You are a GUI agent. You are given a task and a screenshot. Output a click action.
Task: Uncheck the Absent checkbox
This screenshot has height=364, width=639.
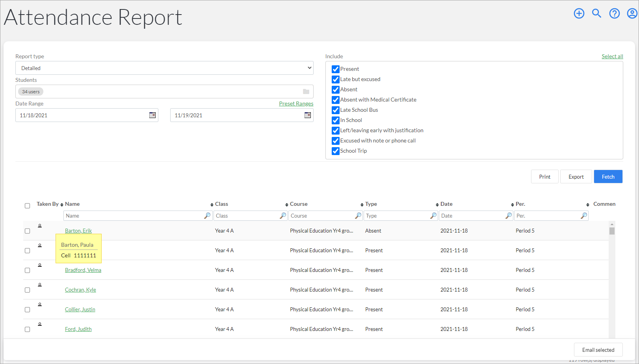click(336, 90)
